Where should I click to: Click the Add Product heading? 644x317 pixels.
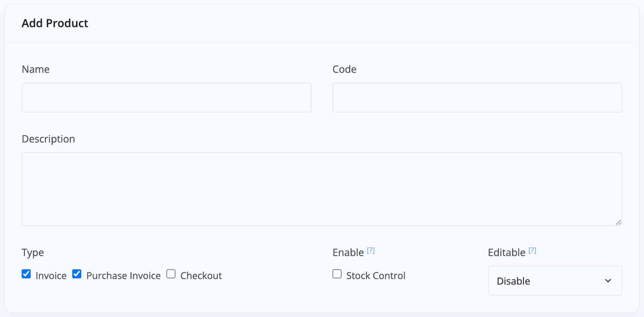click(55, 23)
